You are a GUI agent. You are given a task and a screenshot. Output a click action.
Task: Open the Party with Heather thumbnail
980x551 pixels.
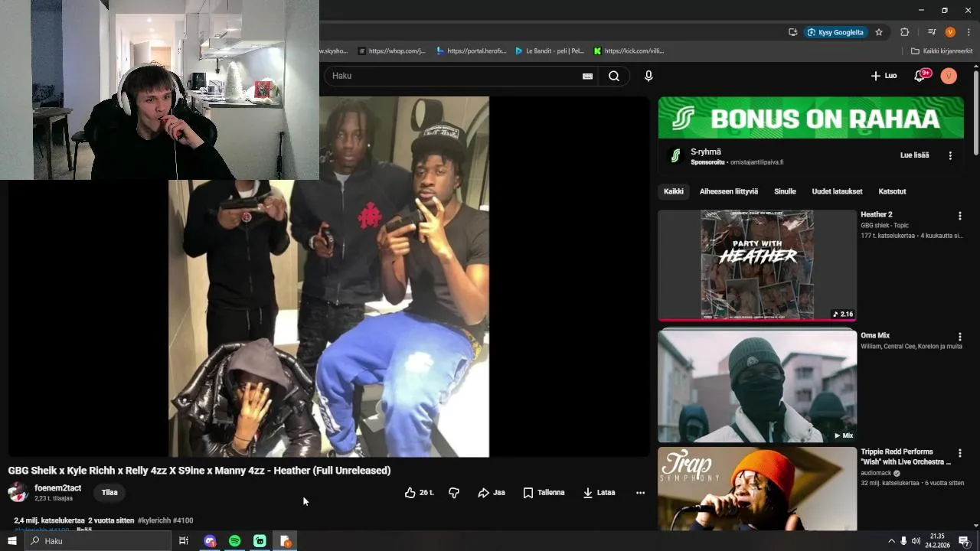757,266
